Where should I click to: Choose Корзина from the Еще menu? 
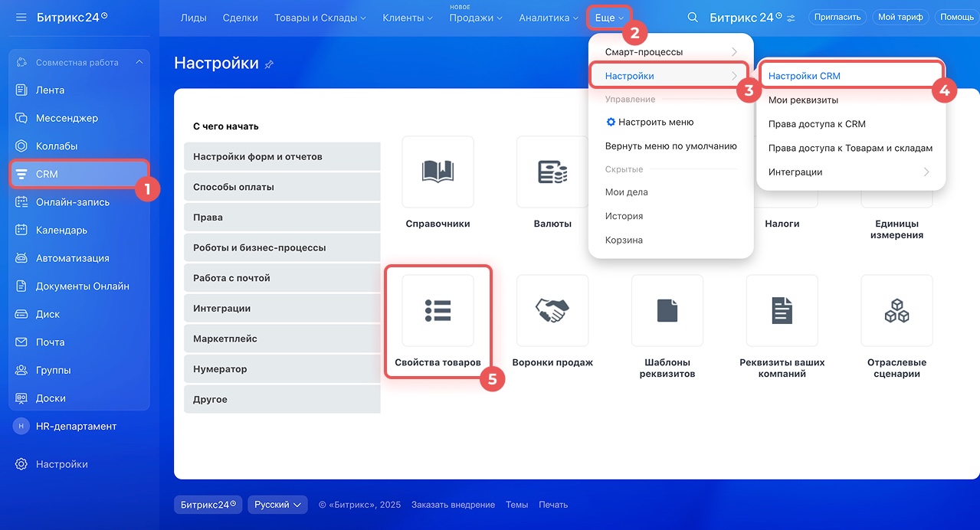tap(624, 240)
